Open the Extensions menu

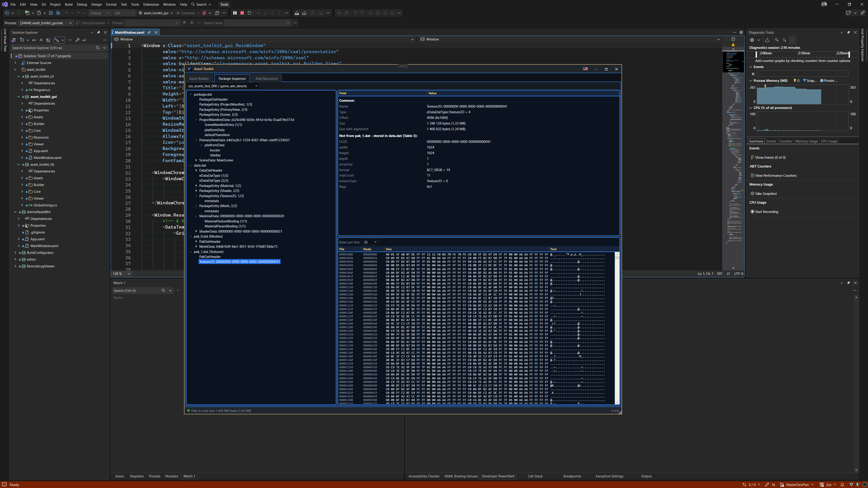[151, 4]
